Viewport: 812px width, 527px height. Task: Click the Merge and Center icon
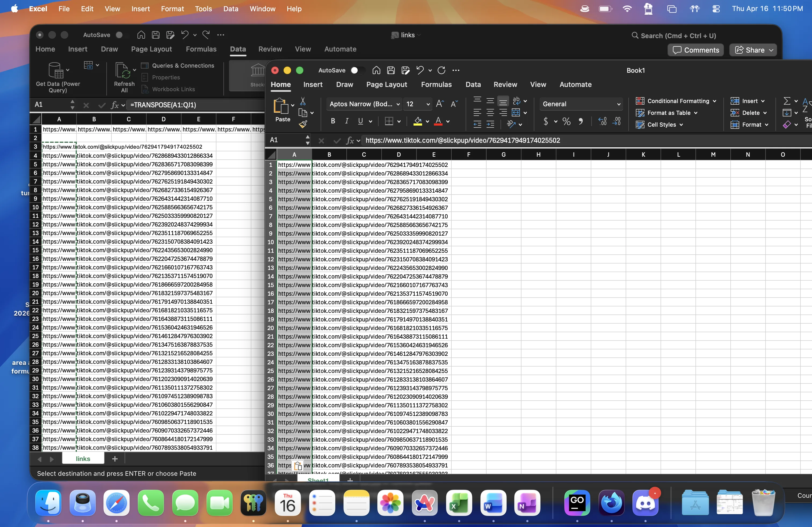tap(516, 112)
